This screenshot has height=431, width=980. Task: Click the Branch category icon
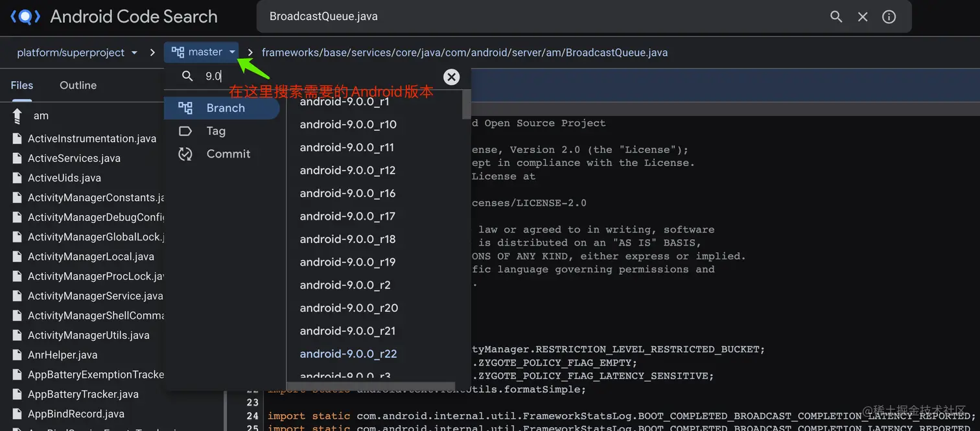click(185, 108)
